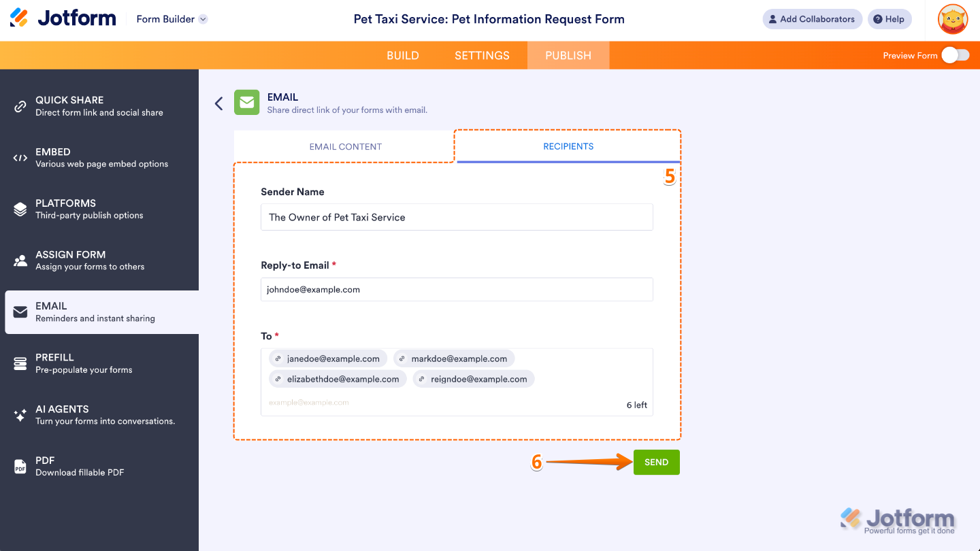The image size is (980, 551).
Task: Open the avatar account menu
Action: coord(952,19)
